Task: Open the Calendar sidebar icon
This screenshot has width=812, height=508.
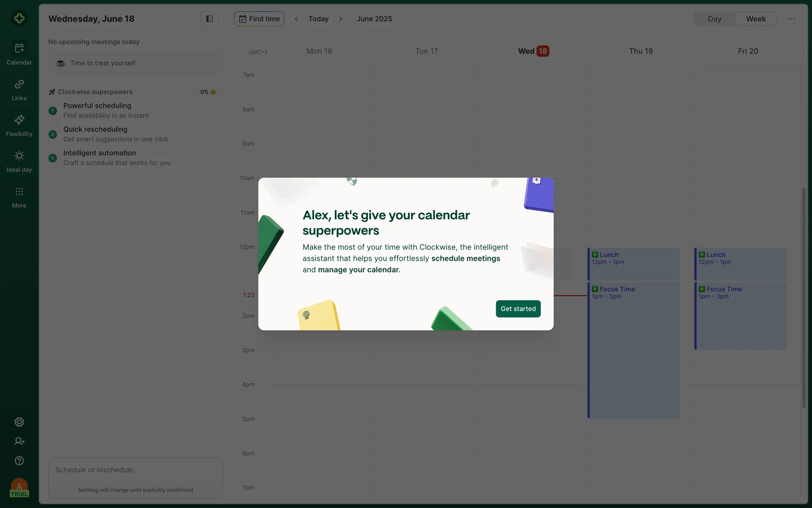Action: [x=19, y=49]
